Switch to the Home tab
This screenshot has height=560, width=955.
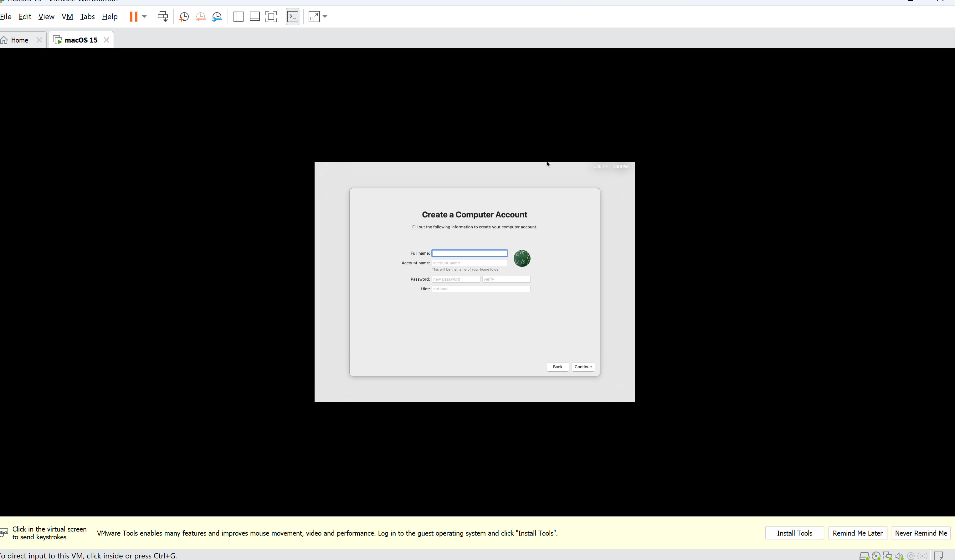pyautogui.click(x=19, y=40)
